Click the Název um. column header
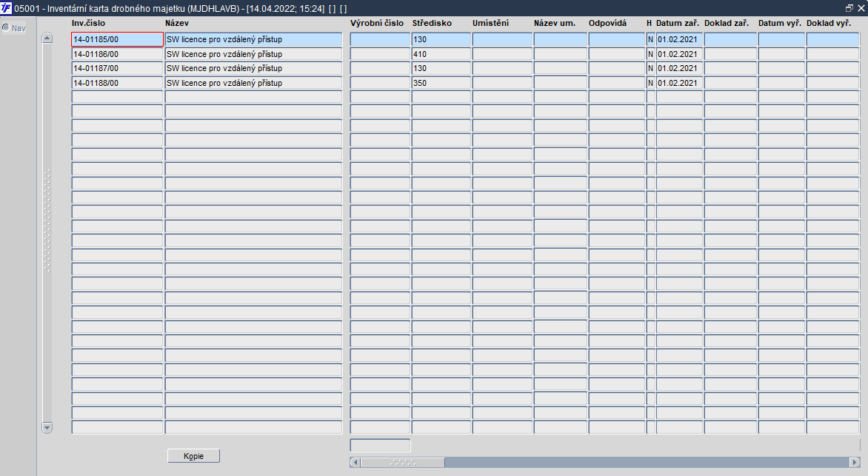 (x=555, y=23)
